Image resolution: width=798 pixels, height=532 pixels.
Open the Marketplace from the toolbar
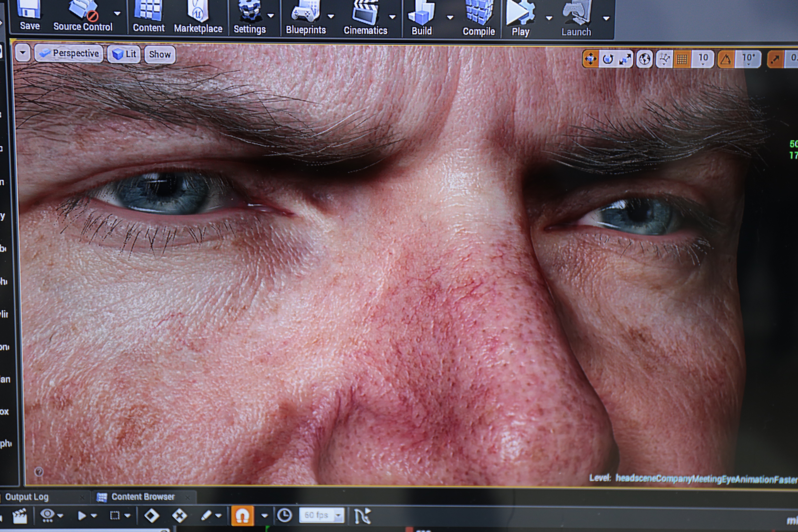(x=198, y=17)
